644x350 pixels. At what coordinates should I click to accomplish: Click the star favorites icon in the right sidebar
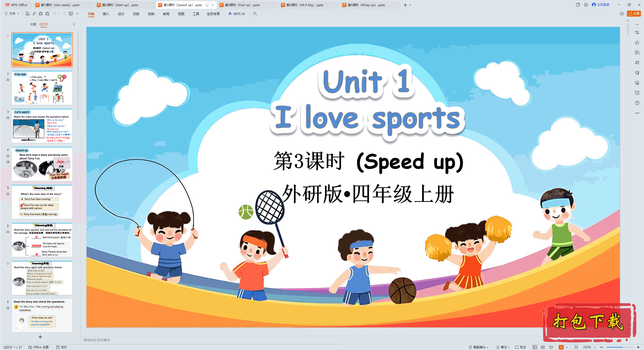(x=637, y=43)
